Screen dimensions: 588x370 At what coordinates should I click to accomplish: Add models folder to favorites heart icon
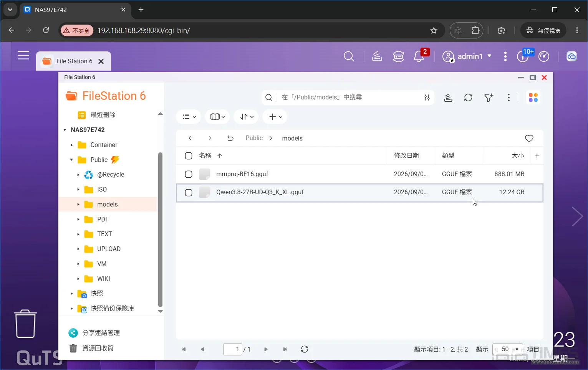coord(529,138)
